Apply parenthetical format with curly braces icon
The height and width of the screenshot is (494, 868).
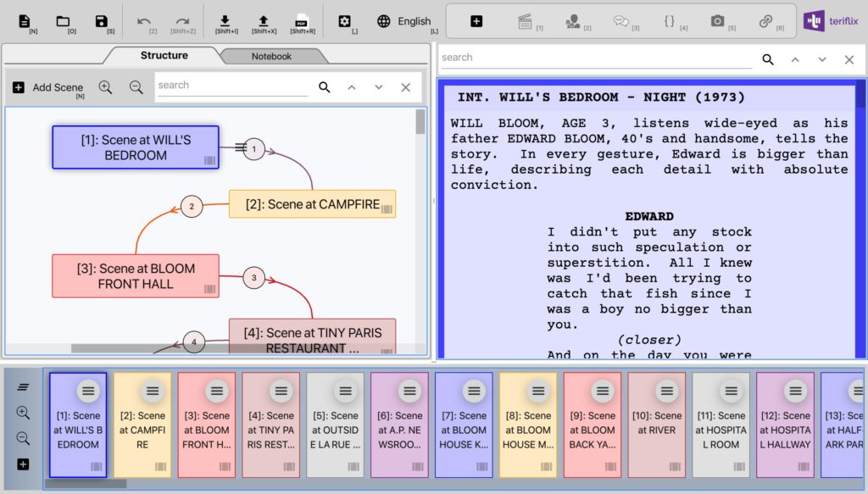tap(670, 21)
